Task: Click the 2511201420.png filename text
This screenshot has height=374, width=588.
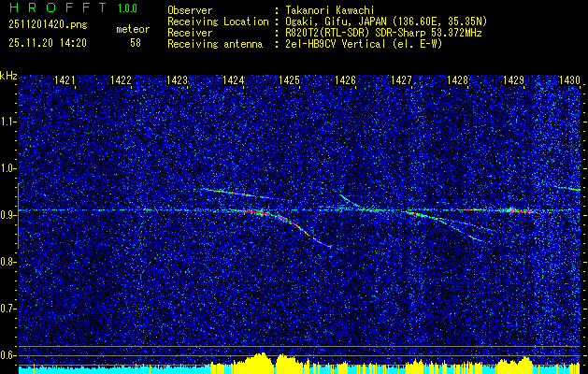Action: coord(48,25)
